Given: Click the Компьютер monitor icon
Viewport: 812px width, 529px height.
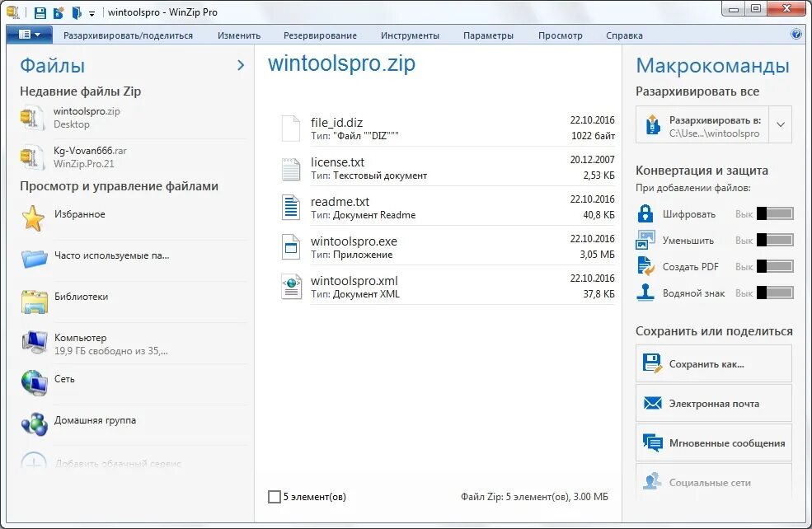Looking at the screenshot, I should click(34, 342).
